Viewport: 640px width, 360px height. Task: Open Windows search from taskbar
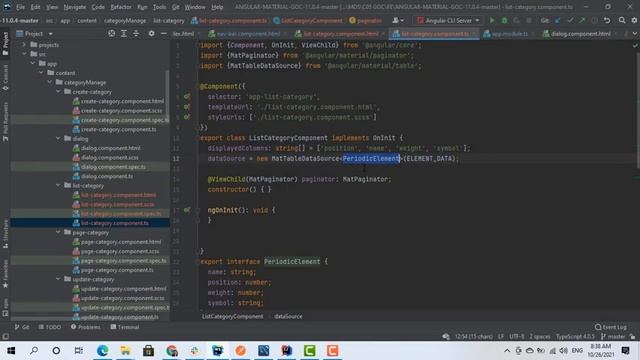(34, 351)
